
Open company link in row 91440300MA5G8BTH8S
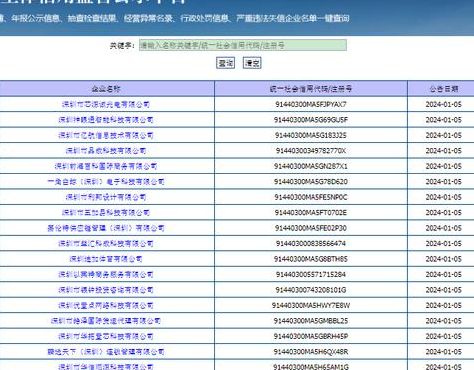(x=106, y=259)
